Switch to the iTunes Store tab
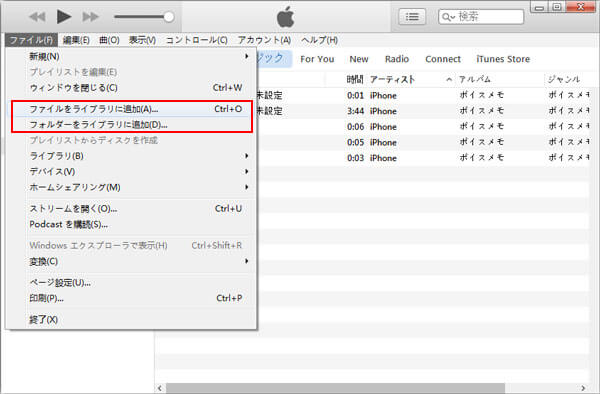This screenshot has width=600, height=394. click(503, 59)
